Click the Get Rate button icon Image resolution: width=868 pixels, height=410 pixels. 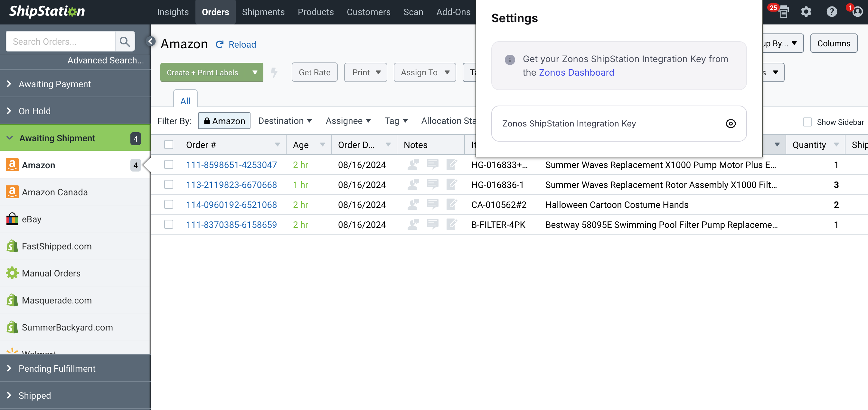point(315,72)
